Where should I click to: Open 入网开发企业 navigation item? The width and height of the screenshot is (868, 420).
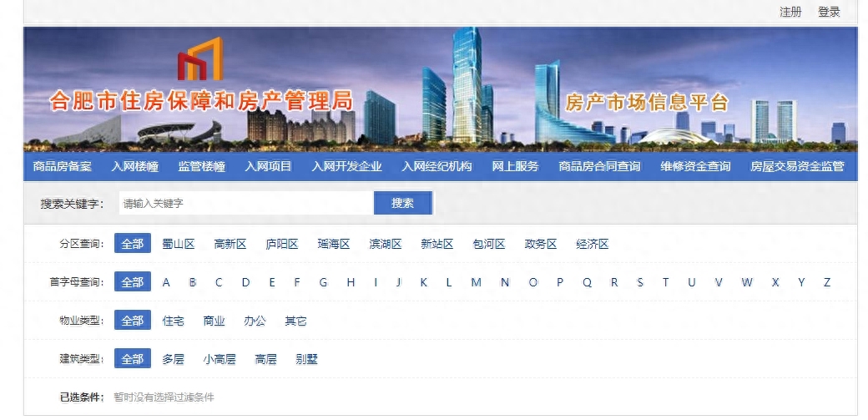(346, 166)
